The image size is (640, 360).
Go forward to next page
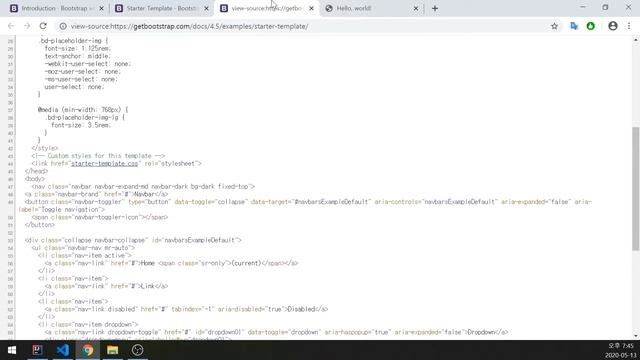[27, 26]
